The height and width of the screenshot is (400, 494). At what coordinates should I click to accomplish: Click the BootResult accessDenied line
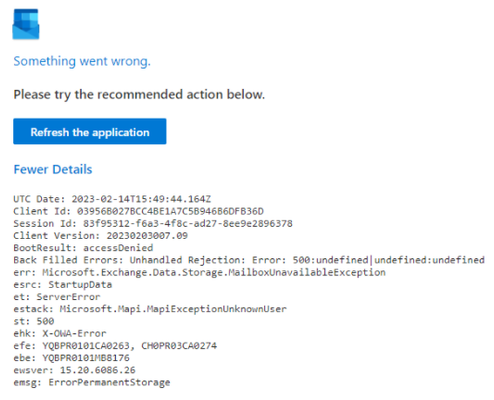pyautogui.click(x=83, y=248)
